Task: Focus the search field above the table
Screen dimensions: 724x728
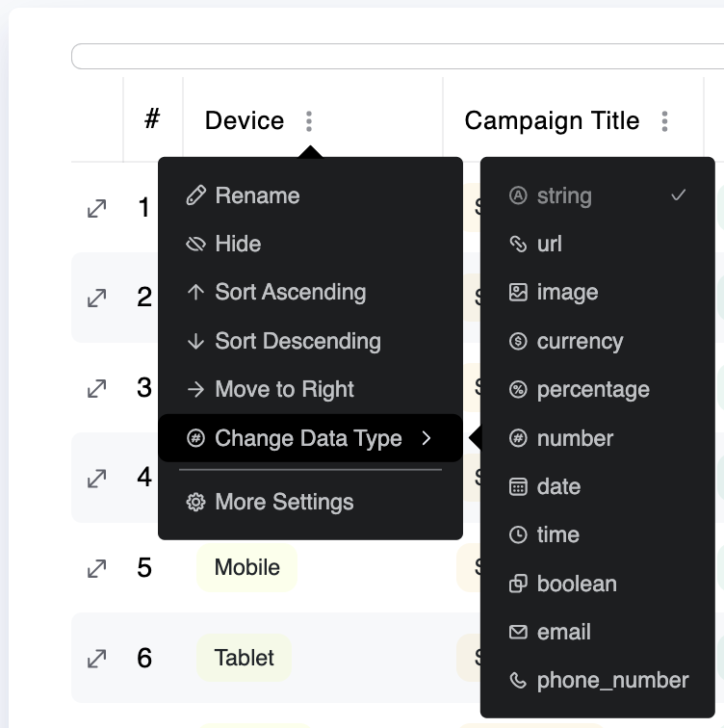Action: pyautogui.click(x=398, y=56)
